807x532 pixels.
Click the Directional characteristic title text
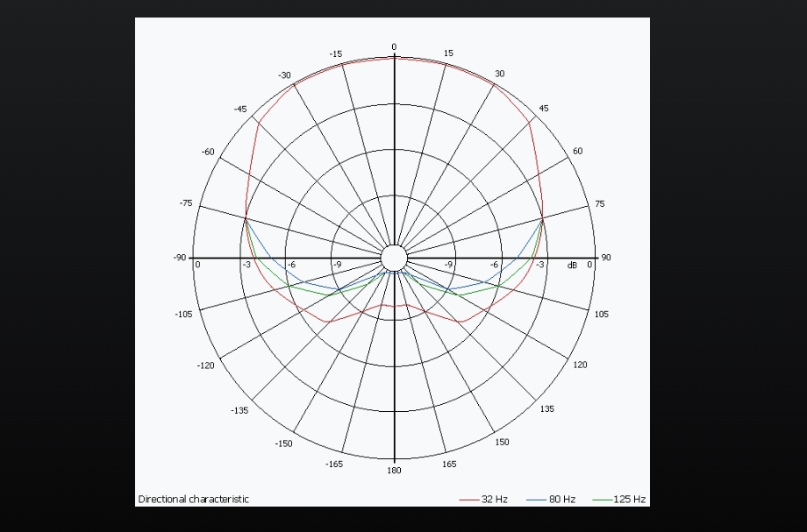[194, 499]
